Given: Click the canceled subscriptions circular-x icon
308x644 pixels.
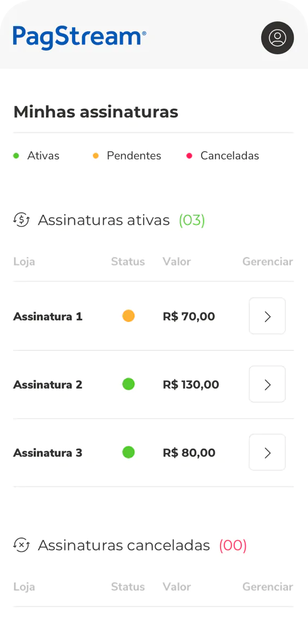Looking at the screenshot, I should click(21, 545).
